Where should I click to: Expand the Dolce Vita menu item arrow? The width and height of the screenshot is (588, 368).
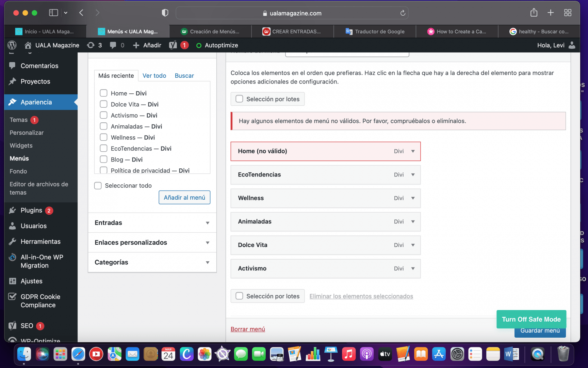point(413,245)
